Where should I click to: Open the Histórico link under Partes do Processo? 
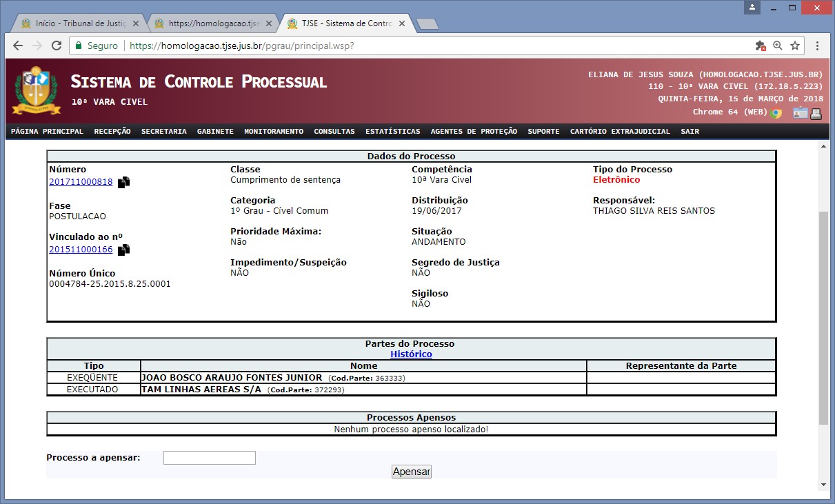[x=411, y=354]
